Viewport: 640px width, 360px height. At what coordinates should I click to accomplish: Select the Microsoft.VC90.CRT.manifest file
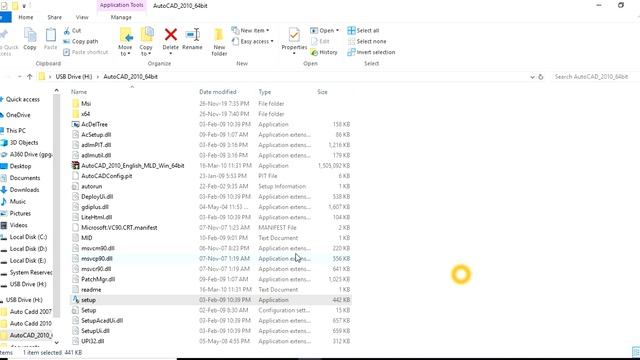211,227
